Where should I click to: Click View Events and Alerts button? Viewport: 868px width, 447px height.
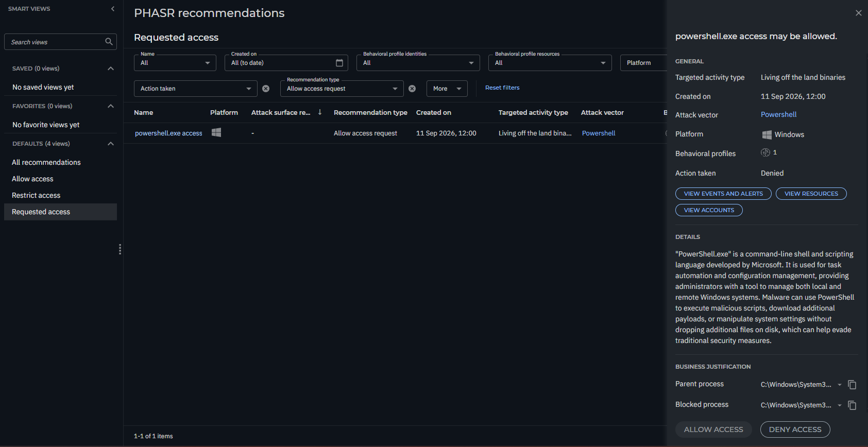pyautogui.click(x=723, y=194)
